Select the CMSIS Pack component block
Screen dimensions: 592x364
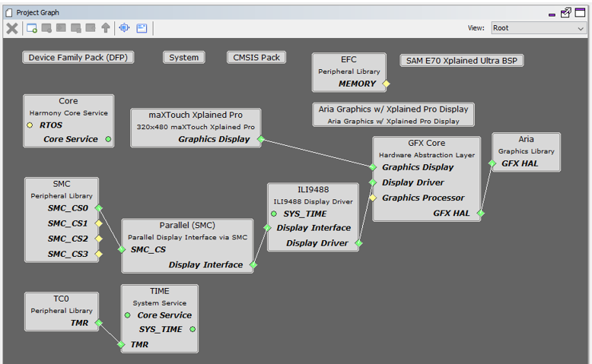click(x=256, y=57)
